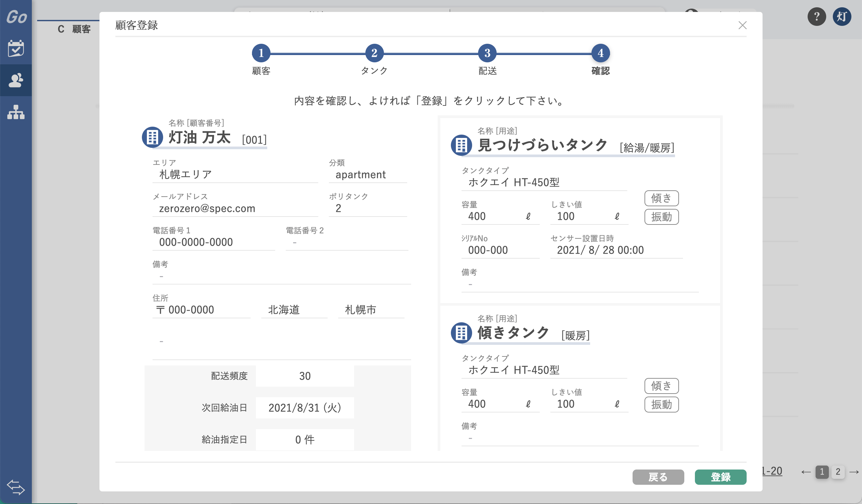Image resolution: width=862 pixels, height=504 pixels.
Task: Click first tank type ホクエイ HT-450型
Action: pos(514,182)
